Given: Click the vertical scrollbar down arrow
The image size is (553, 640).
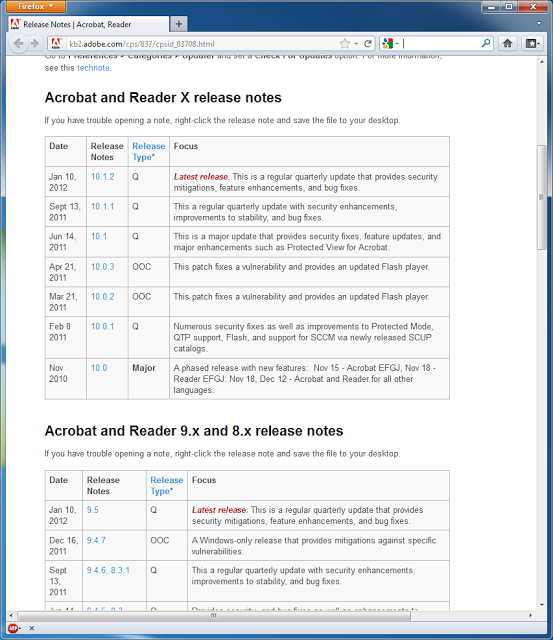Looking at the screenshot, I should [542, 605].
